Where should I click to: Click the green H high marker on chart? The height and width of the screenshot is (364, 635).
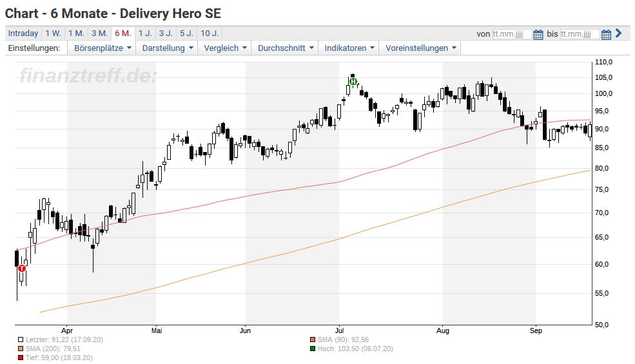(x=353, y=82)
